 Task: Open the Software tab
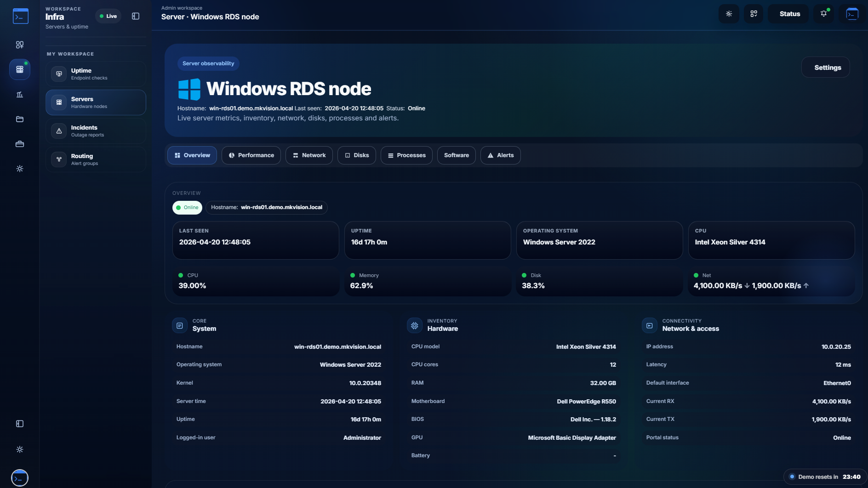point(457,155)
